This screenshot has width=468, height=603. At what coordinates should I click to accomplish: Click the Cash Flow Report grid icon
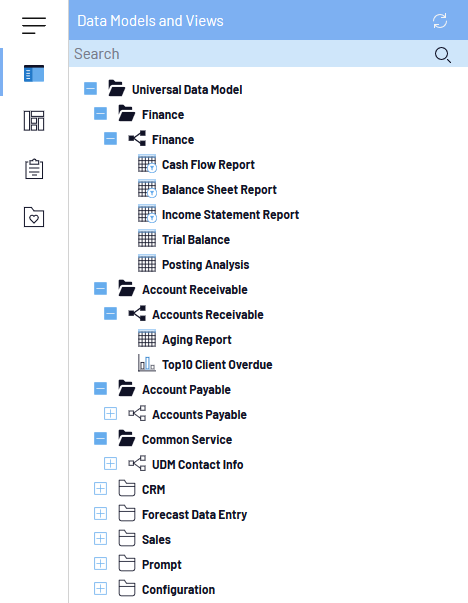tap(147, 164)
